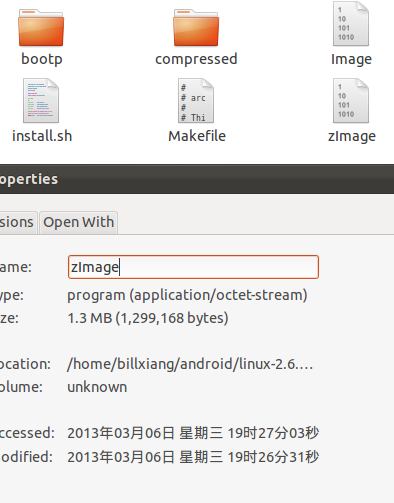
Task: Click the file type program text
Action: tap(187, 295)
